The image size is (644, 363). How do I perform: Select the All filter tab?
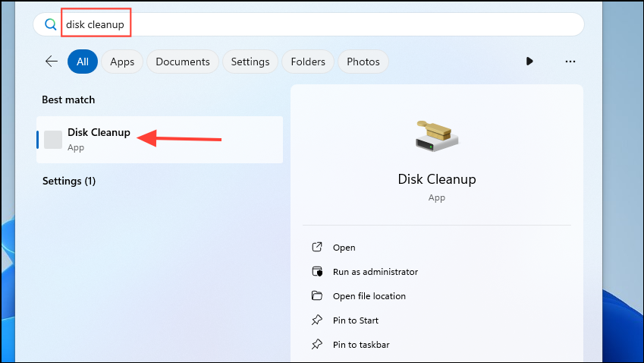tap(83, 62)
